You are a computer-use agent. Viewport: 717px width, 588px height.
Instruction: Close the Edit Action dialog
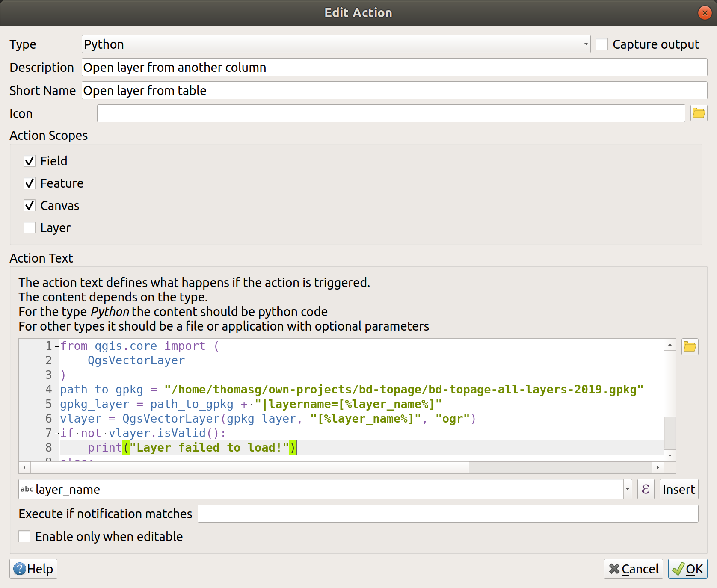705,13
